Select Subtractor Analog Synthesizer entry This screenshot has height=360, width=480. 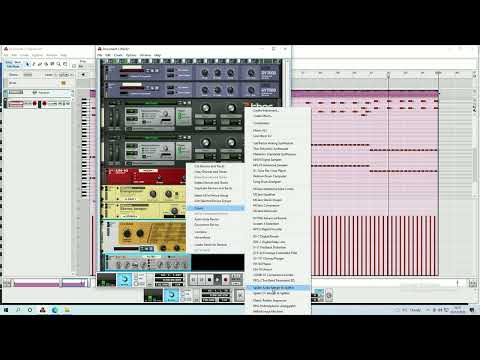[278, 143]
